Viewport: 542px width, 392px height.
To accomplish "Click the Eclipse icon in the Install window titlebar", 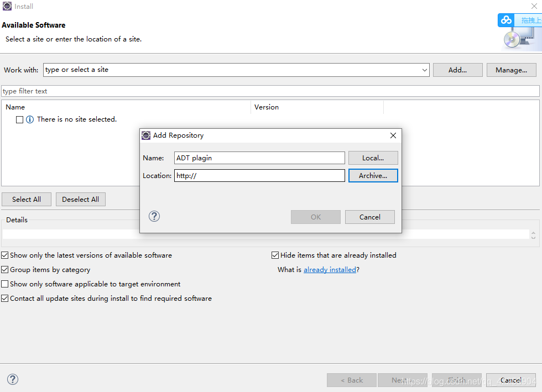I will 6,6.
